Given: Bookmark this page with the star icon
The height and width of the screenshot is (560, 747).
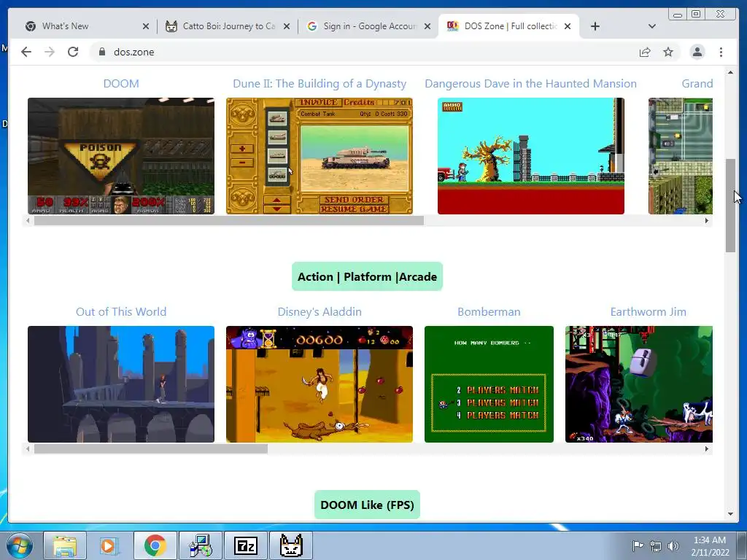Looking at the screenshot, I should [x=668, y=52].
